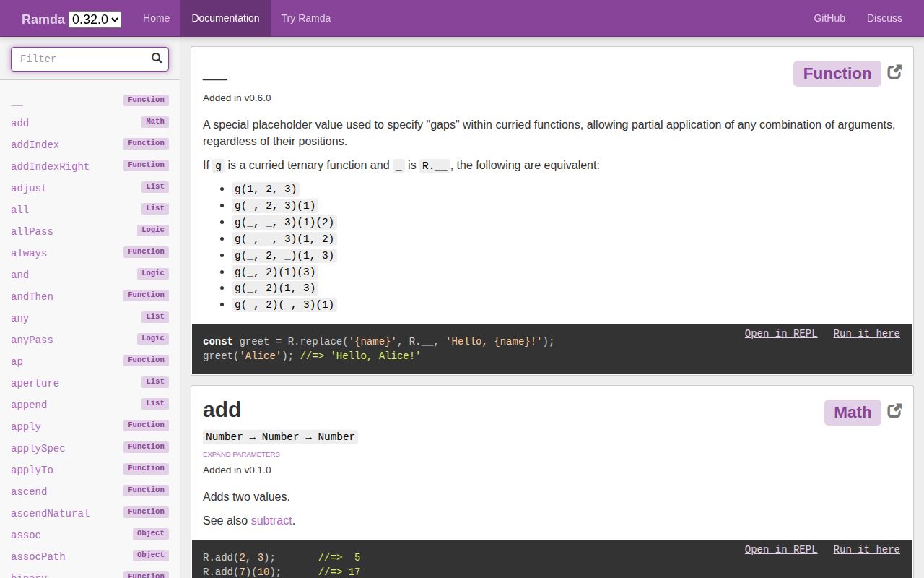Image resolution: width=924 pixels, height=578 pixels.
Task: Follow the subtract see-also link
Action: 271,520
